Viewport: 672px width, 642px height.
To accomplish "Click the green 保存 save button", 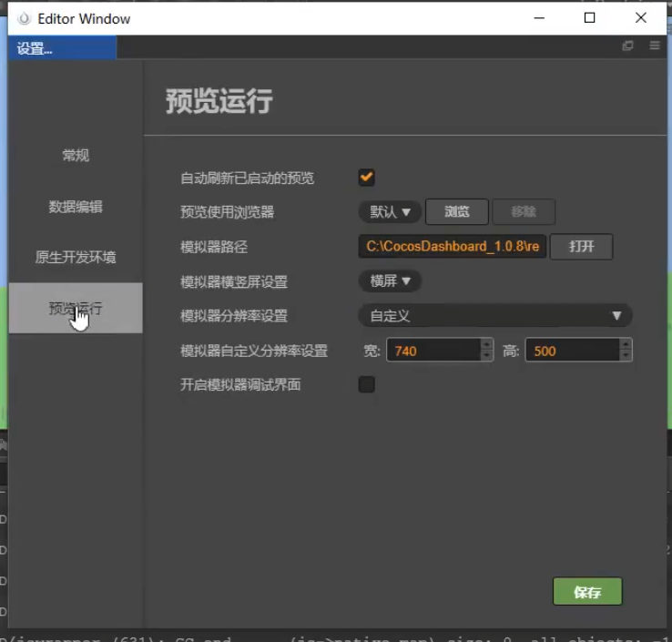I will click(x=587, y=591).
